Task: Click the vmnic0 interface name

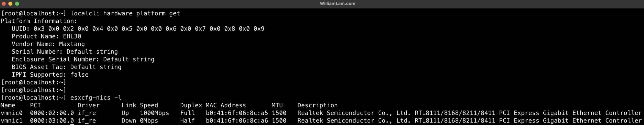Action: pyautogui.click(x=12, y=113)
